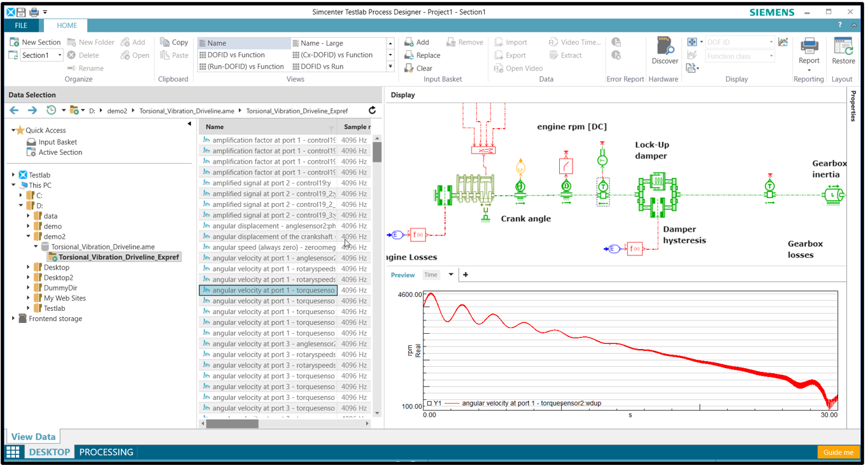This screenshot has width=868, height=465.
Task: Open the Section1 dropdown
Action: pos(60,55)
